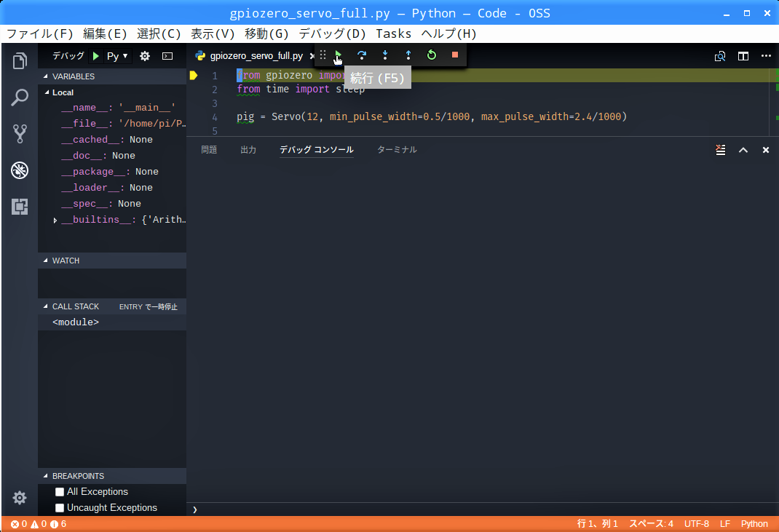Select the <module> call stack frame

coord(112,322)
